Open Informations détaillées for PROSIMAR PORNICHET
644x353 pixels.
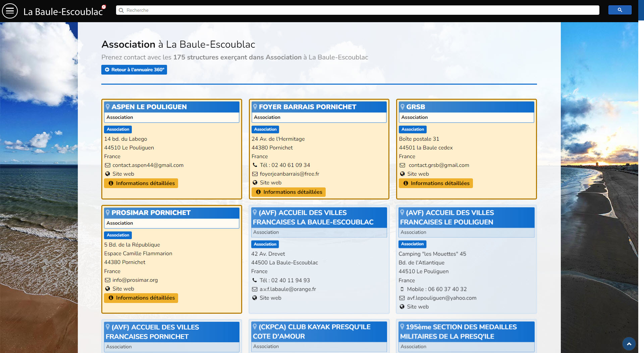[x=141, y=298]
